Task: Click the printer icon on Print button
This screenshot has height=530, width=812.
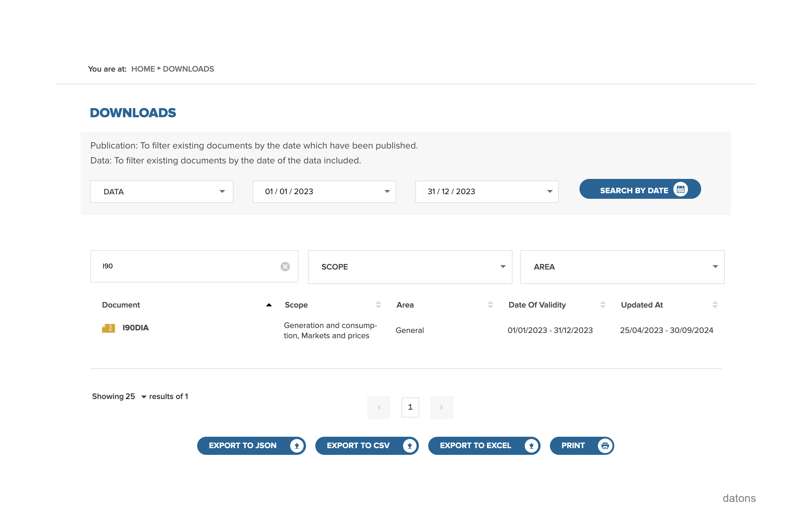Action: pos(605,446)
